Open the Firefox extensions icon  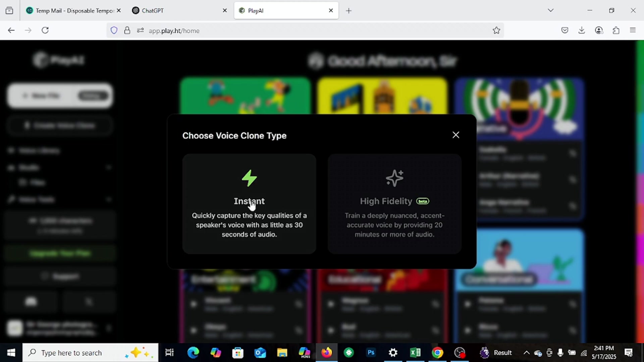616,31
